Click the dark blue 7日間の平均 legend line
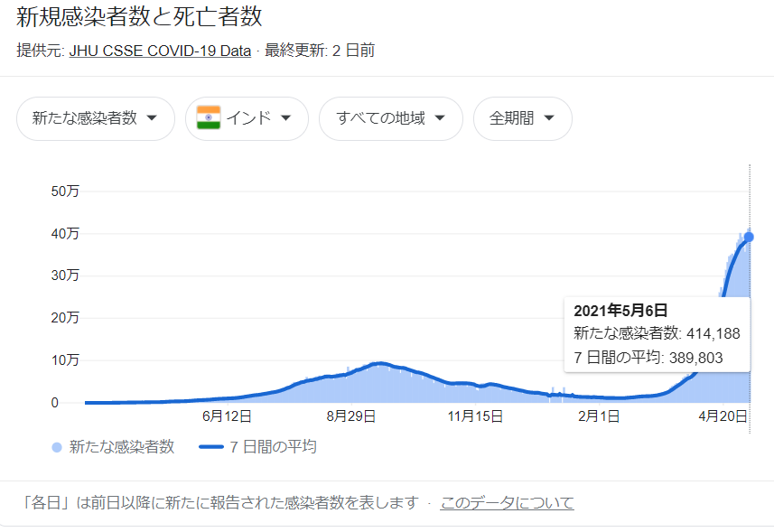This screenshot has width=774, height=532. click(210, 447)
